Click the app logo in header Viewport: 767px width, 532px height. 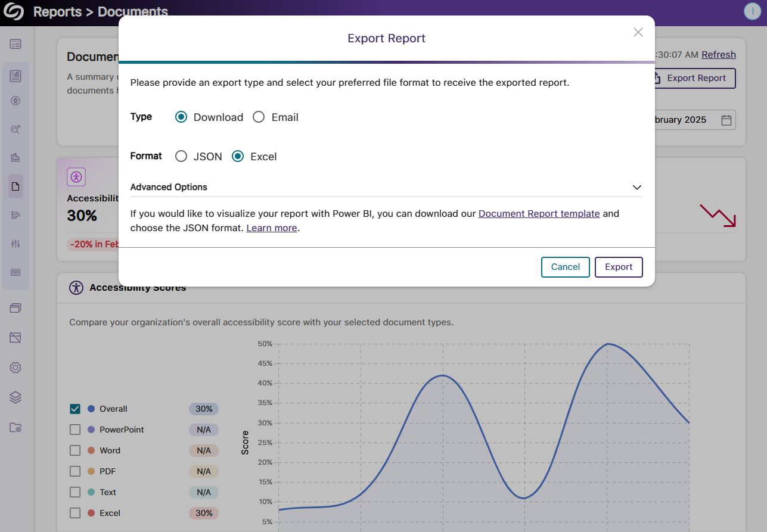tap(13, 11)
